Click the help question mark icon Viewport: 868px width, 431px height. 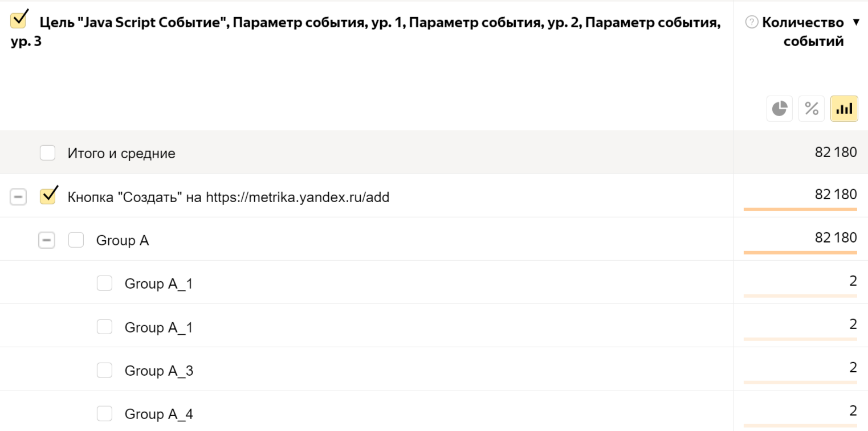tap(752, 22)
